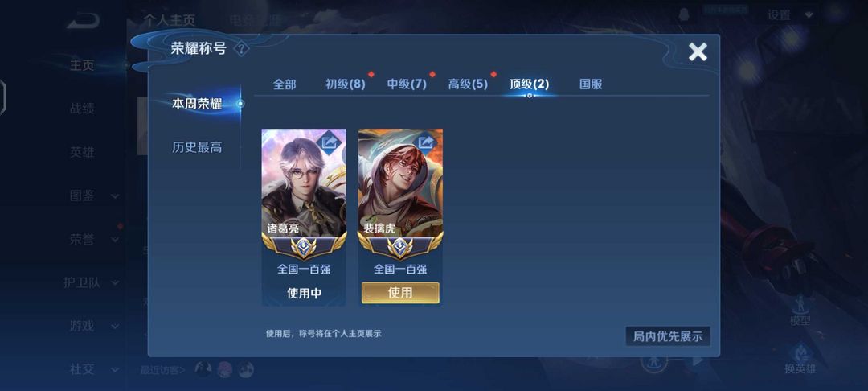Open the 模型 model icon
Viewport: 868px width, 391px height.
coord(800,310)
